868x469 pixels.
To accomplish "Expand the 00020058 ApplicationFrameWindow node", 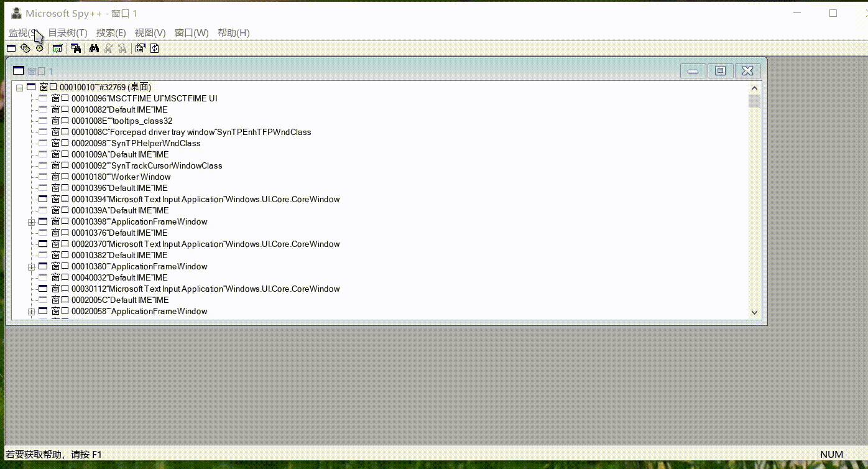I will pyautogui.click(x=31, y=312).
